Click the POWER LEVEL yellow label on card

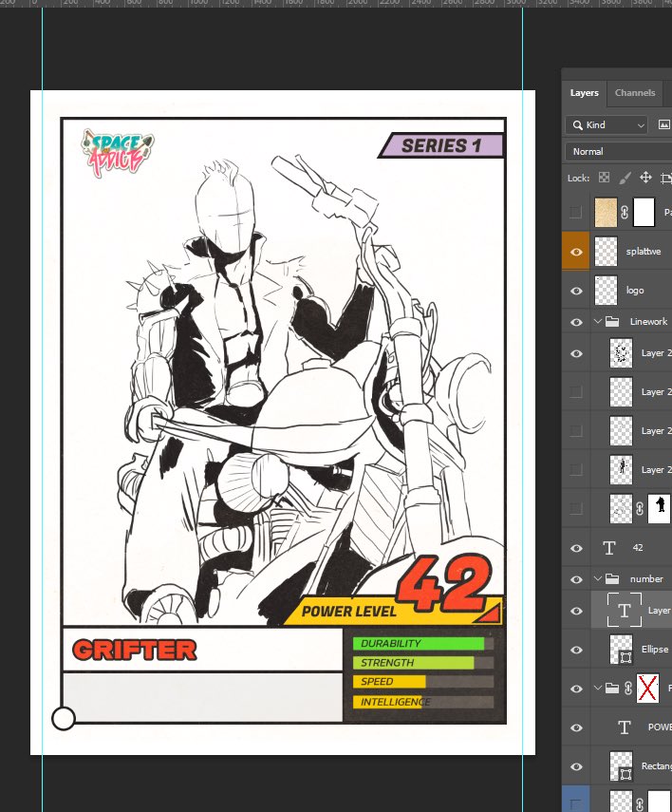349,611
